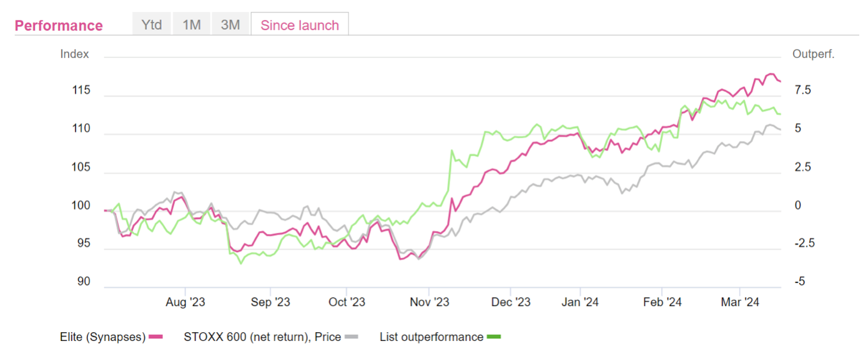The height and width of the screenshot is (364, 868).
Task: Click the pink Elite (Synapses) swatch
Action: [156, 337]
